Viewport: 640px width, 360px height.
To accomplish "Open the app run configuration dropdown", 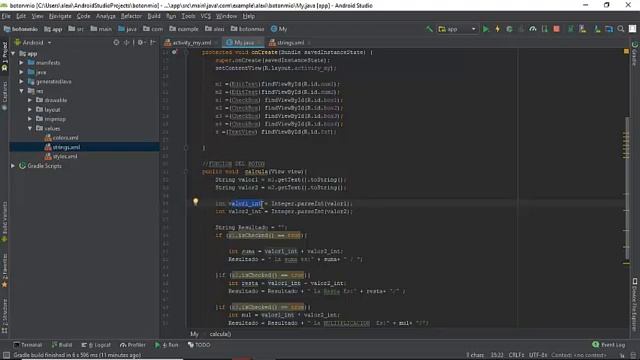I will click(x=457, y=29).
